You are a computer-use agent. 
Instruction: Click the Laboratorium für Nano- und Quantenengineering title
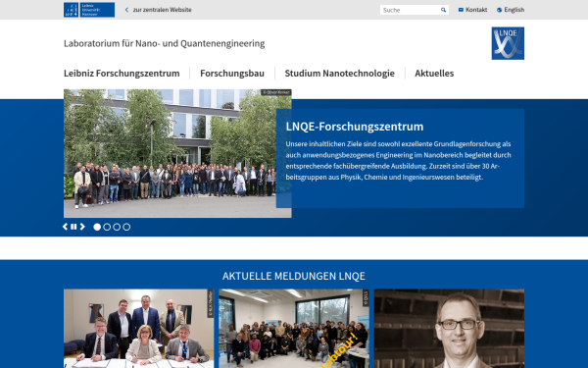165,43
